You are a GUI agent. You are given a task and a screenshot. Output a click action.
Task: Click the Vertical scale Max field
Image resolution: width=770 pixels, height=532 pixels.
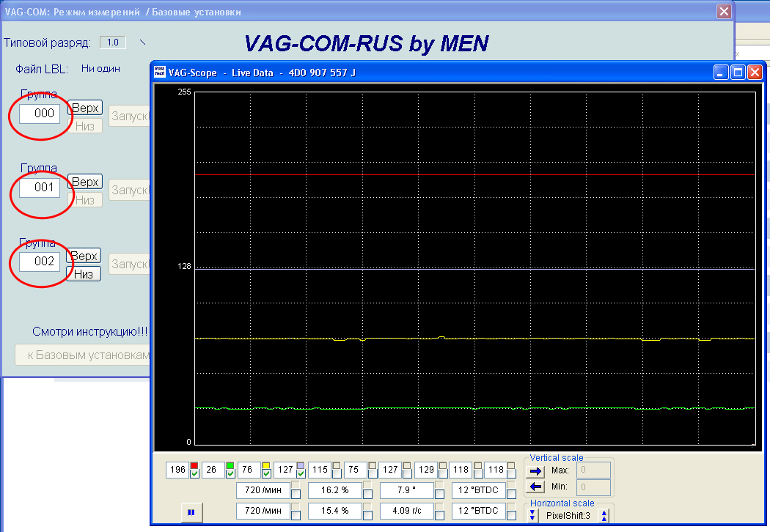point(593,469)
